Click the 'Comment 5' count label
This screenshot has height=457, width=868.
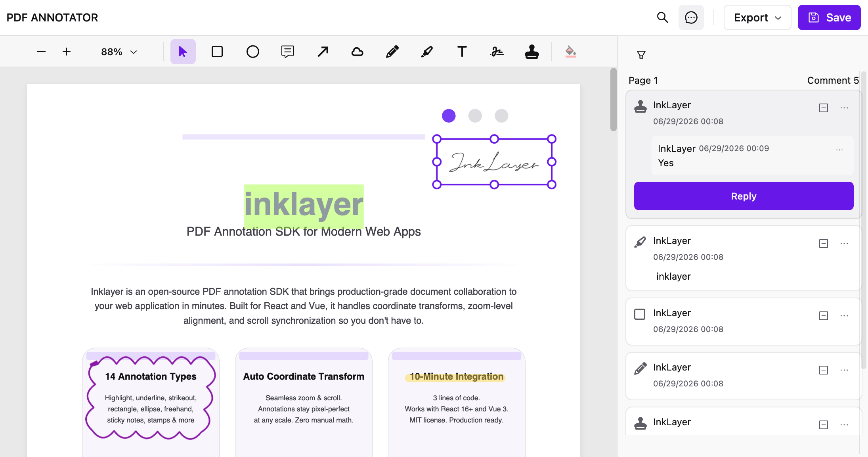pyautogui.click(x=833, y=81)
